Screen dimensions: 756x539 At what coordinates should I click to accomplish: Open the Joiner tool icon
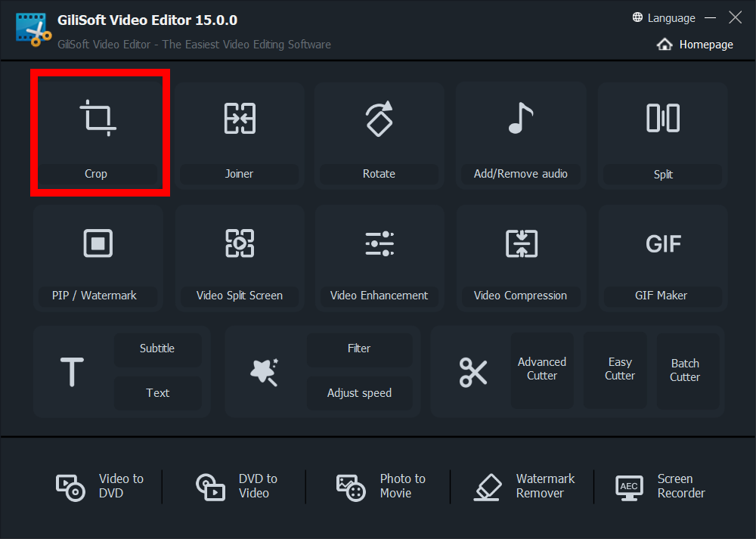pyautogui.click(x=240, y=118)
